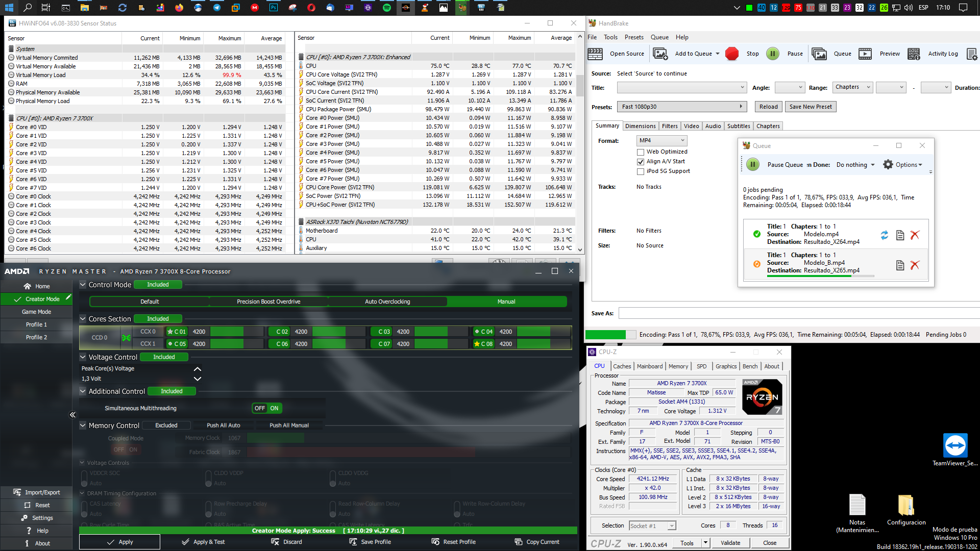
Task: Switch to CPU-Z Memory tab
Action: coord(678,366)
